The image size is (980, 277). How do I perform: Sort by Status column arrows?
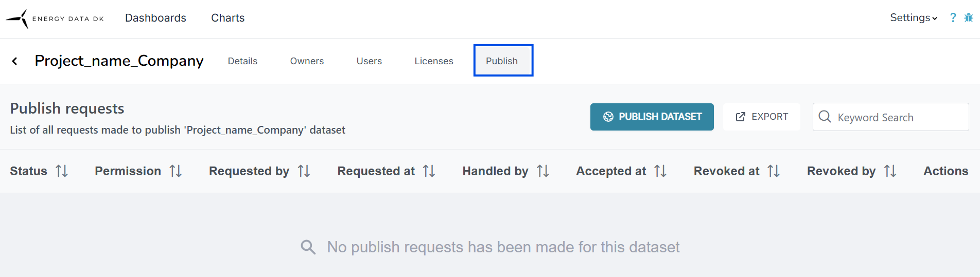point(62,171)
